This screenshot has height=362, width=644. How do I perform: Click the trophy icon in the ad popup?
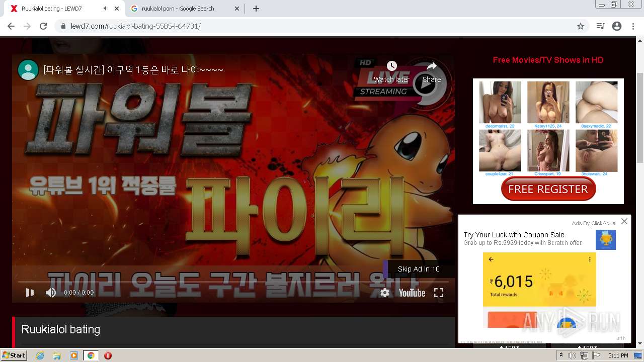606,240
